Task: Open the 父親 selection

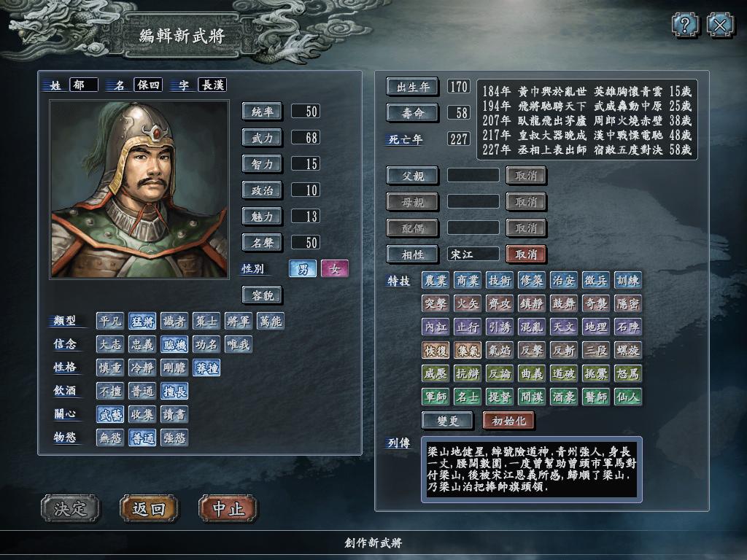Action: 413,176
